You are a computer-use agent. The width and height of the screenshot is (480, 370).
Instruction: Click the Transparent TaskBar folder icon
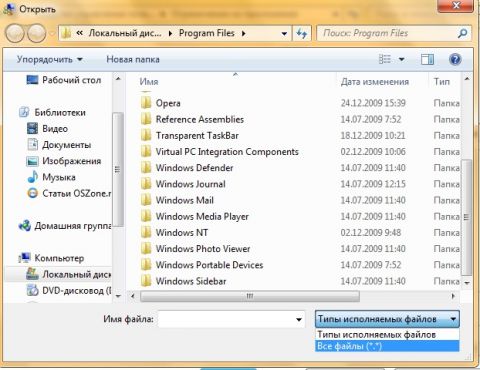[x=146, y=135]
